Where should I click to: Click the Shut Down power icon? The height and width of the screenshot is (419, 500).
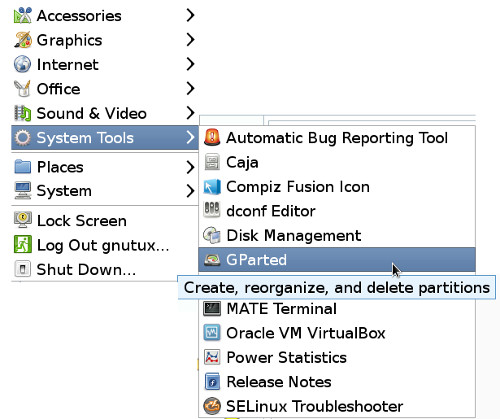[22, 269]
